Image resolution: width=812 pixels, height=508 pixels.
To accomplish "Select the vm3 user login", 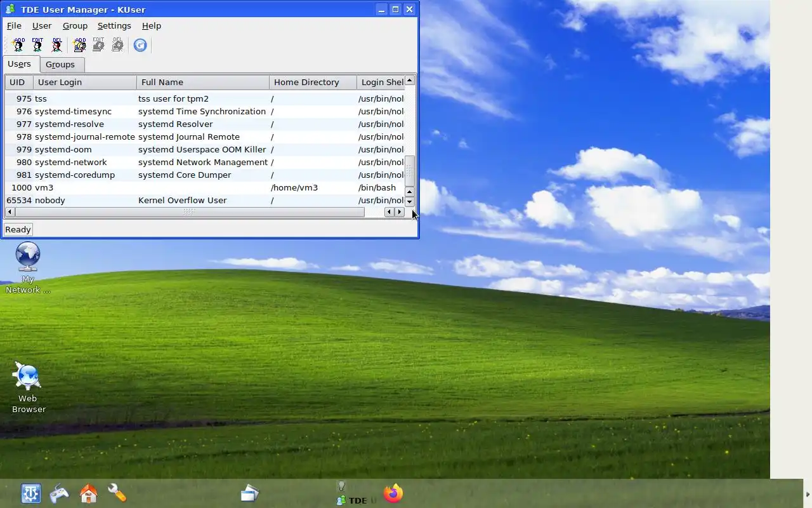I will click(44, 188).
